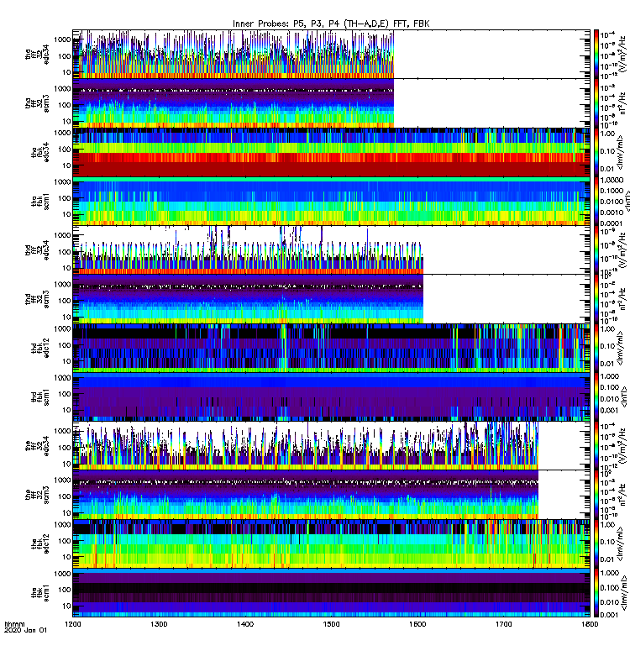Click the 'nT²/Hz' unit label of tha scm3
Screen dimensions: 630x672
point(622,103)
